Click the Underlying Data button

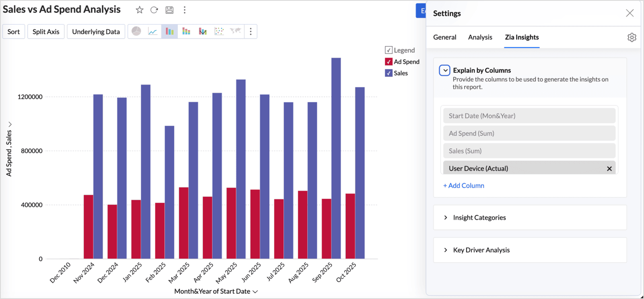pyautogui.click(x=96, y=31)
